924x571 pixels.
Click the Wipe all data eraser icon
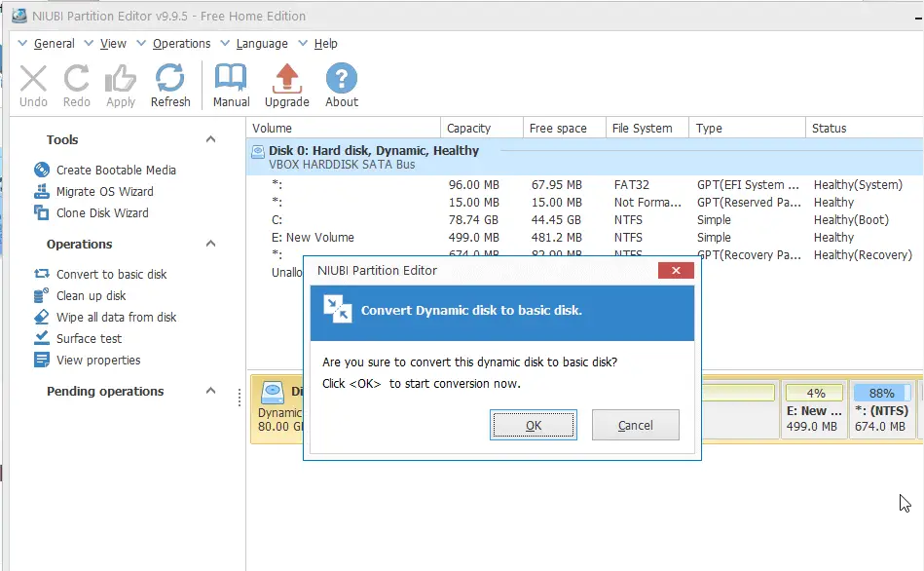pyautogui.click(x=42, y=317)
